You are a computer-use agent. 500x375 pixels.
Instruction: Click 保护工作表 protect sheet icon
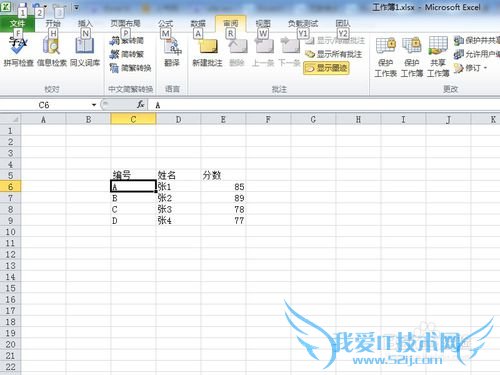(385, 57)
